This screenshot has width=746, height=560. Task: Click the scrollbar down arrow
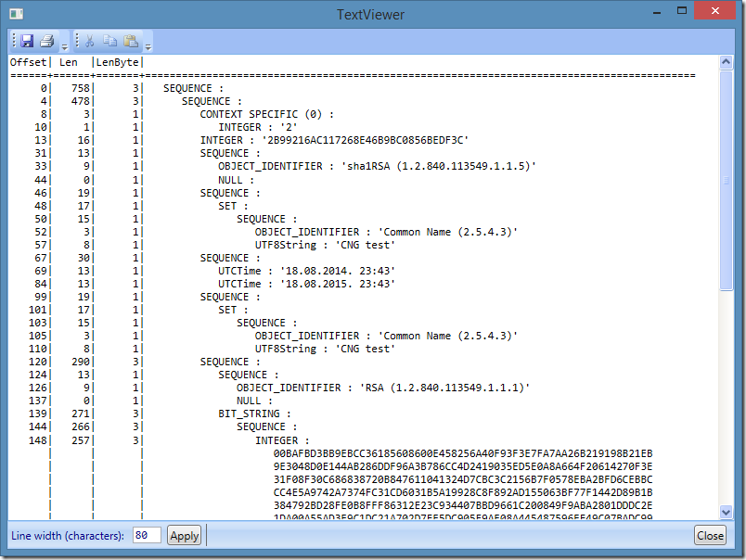tap(726, 512)
